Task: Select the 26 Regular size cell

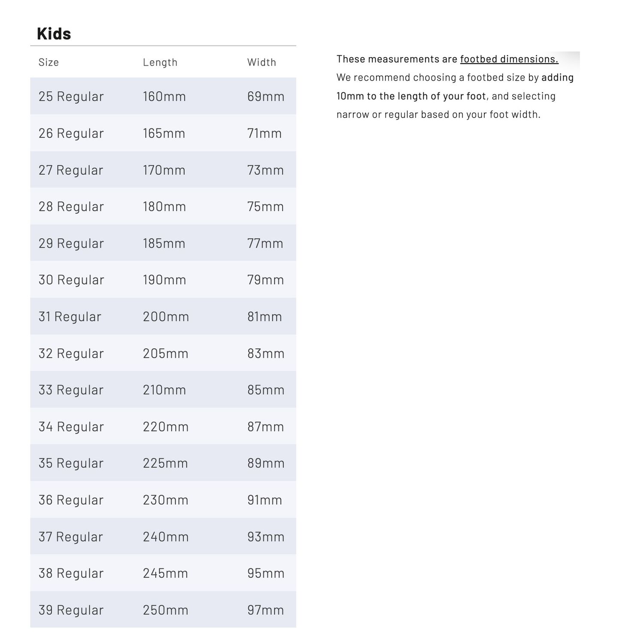Action: pyautogui.click(x=71, y=134)
